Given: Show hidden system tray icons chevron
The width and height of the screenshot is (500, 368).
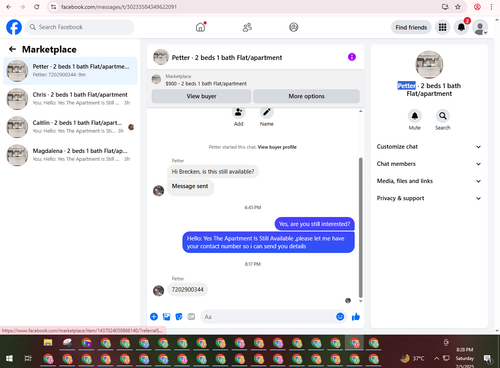Looking at the screenshot, I should pos(436,359).
